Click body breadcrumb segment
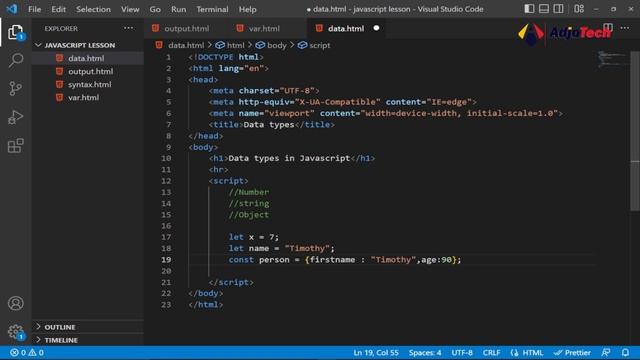Image resolution: width=640 pixels, height=360 pixels. pyautogui.click(x=276, y=45)
